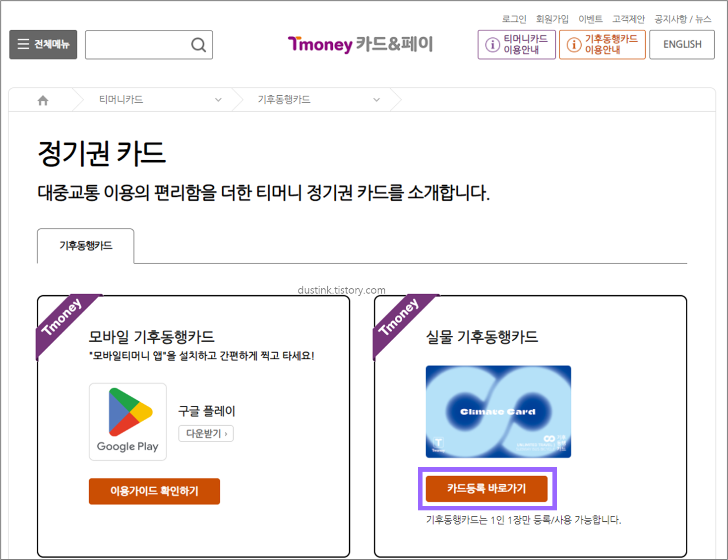
Task: Click the Climate Card image
Action: coord(498,412)
